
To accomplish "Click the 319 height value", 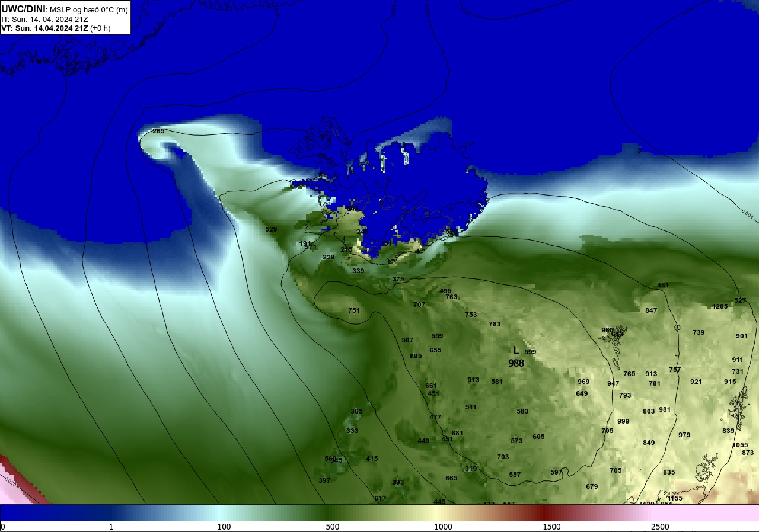I will click(471, 469).
